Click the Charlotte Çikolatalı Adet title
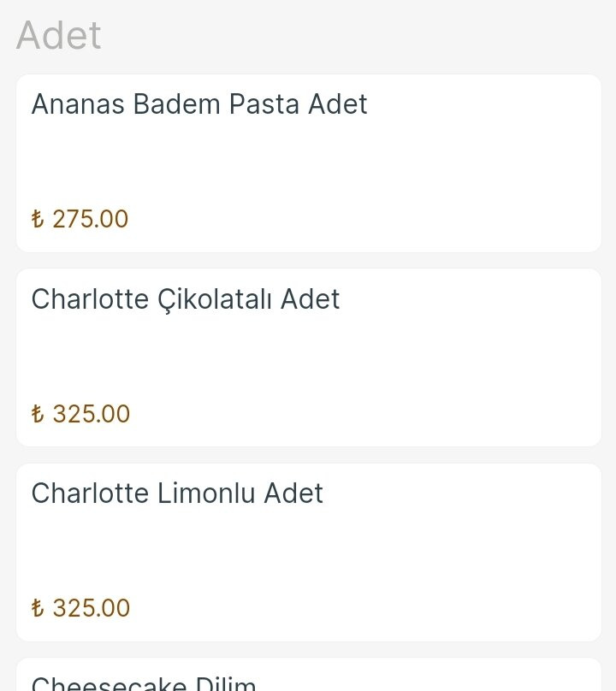This screenshot has height=691, width=616. coord(186,299)
